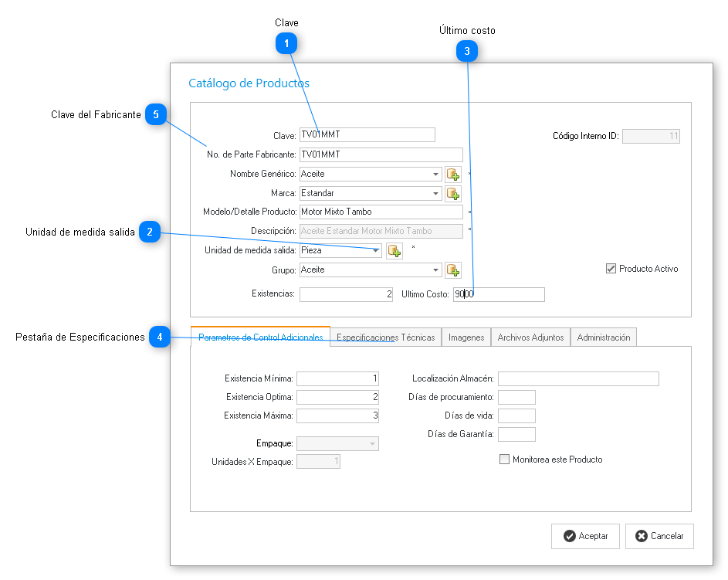The image size is (728, 580).
Task: Enable Monitorea este Producto checkbox
Action: click(x=505, y=460)
